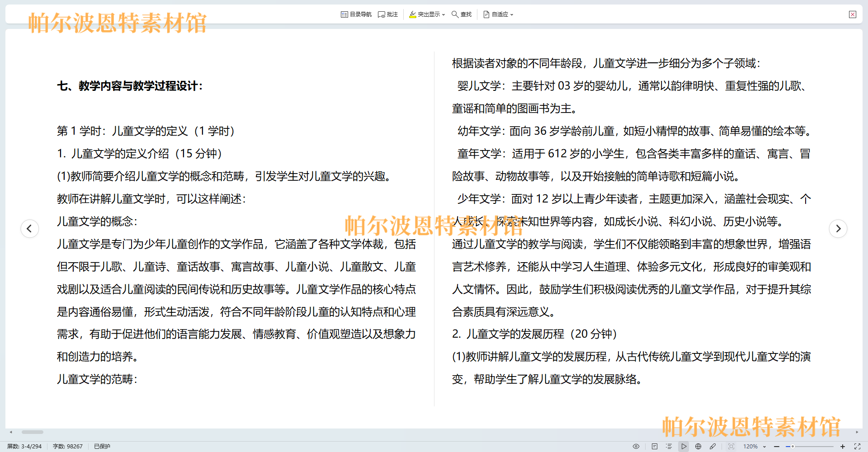Image resolution: width=868 pixels, height=452 pixels.
Task: Show comments with the 批注 button
Action: (388, 14)
